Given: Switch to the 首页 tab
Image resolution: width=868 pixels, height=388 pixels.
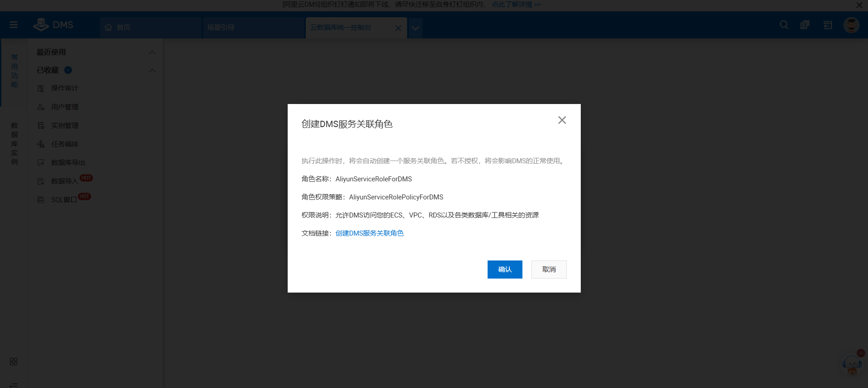Looking at the screenshot, I should [x=151, y=28].
